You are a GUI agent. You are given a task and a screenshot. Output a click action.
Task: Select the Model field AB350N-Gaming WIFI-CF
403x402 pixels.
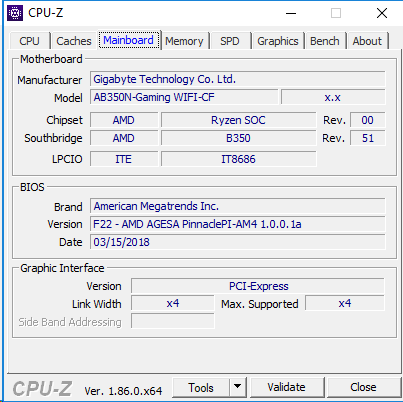point(184,97)
